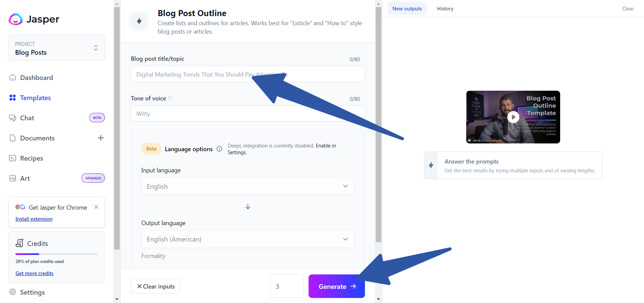The width and height of the screenshot is (644, 303).
Task: Open the Input language dropdown
Action: click(345, 186)
